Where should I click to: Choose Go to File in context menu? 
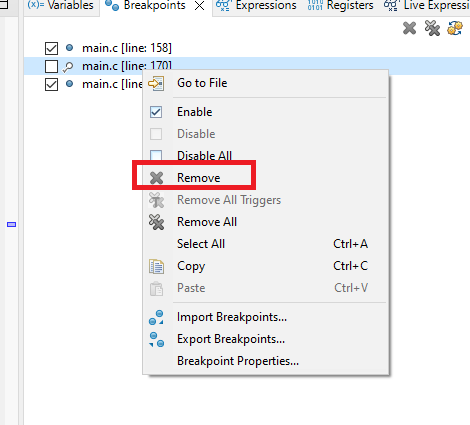pos(266,83)
